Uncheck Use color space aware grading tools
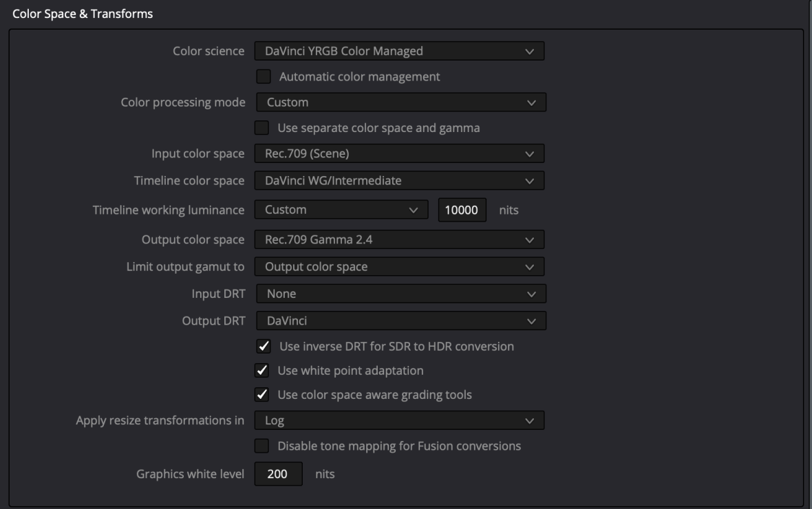 point(263,395)
